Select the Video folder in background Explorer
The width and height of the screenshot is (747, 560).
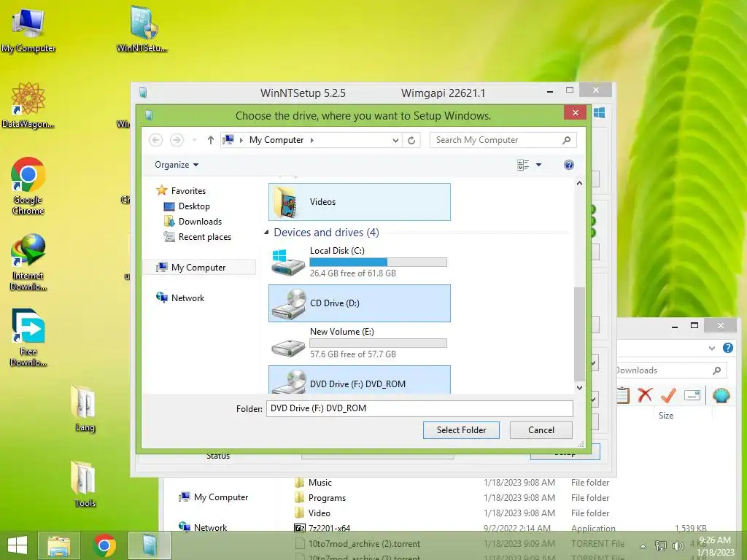point(312,513)
